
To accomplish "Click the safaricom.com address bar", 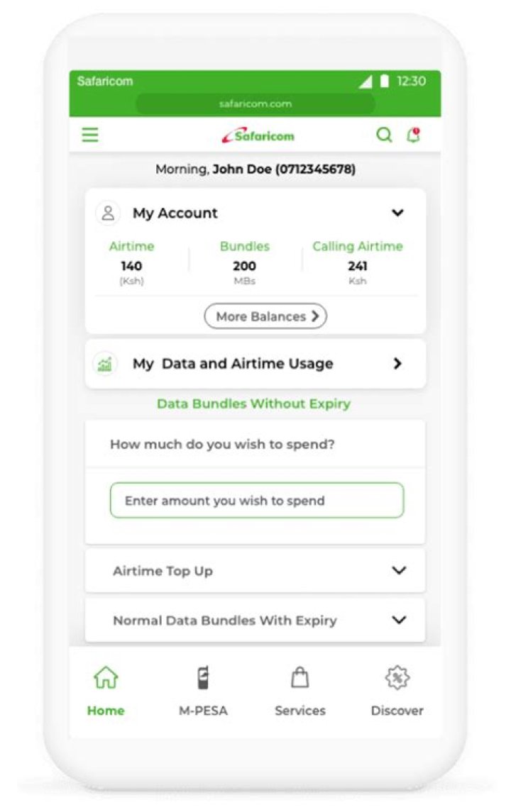I will coord(255,104).
